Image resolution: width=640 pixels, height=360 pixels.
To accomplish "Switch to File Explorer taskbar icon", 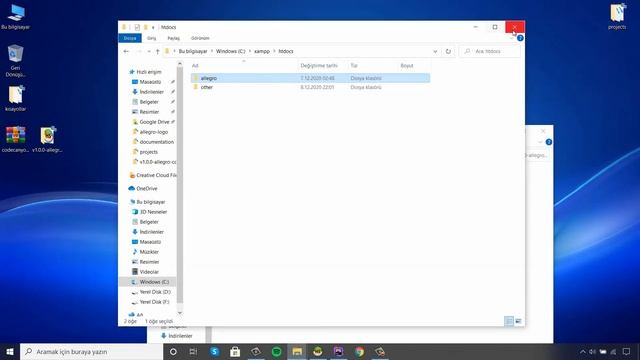I will 297,351.
